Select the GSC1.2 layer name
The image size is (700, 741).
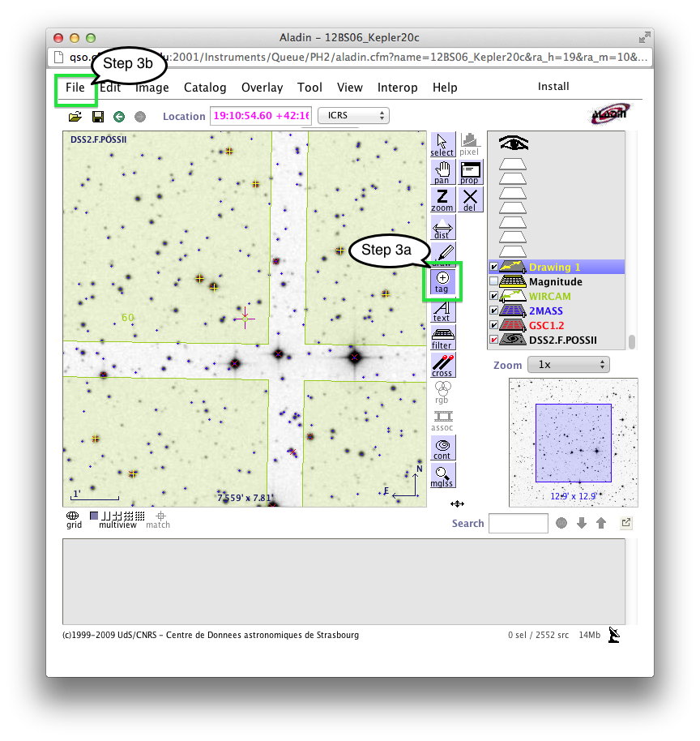[x=547, y=326]
